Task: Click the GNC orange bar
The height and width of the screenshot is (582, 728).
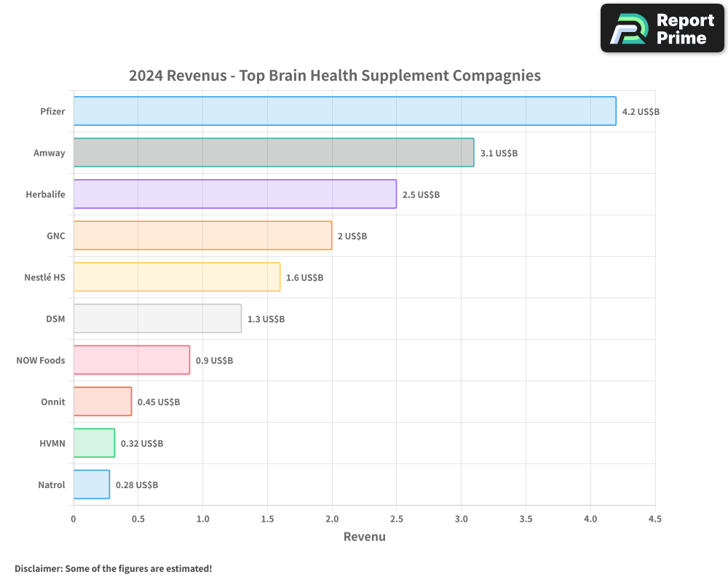Action: tap(202, 236)
